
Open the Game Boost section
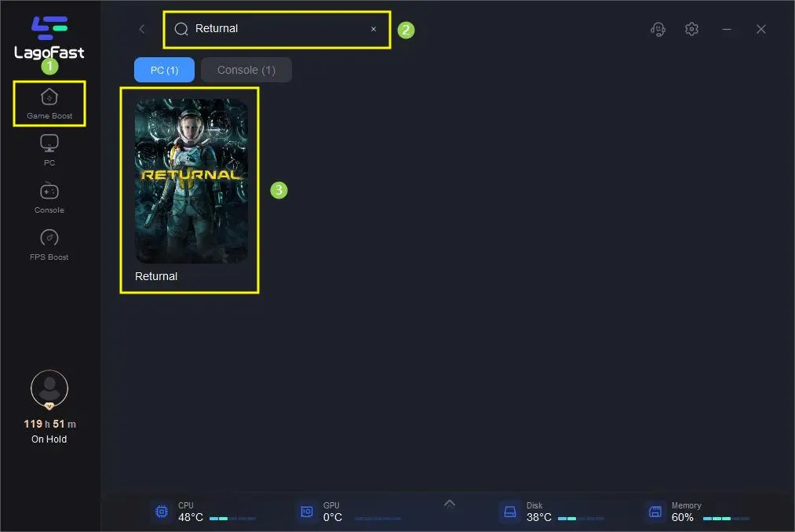click(49, 104)
